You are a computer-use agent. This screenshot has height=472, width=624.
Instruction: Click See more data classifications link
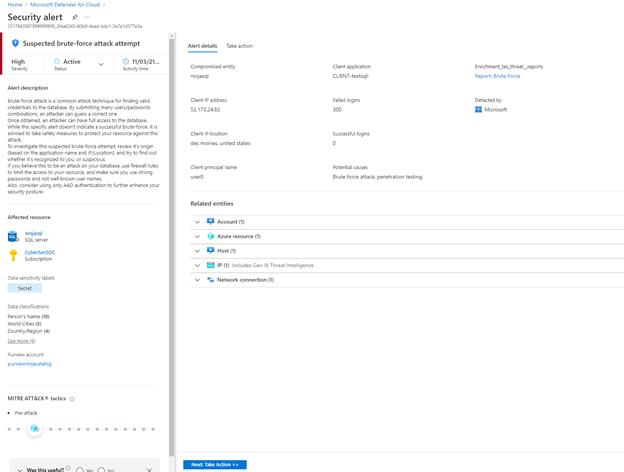[21, 341]
